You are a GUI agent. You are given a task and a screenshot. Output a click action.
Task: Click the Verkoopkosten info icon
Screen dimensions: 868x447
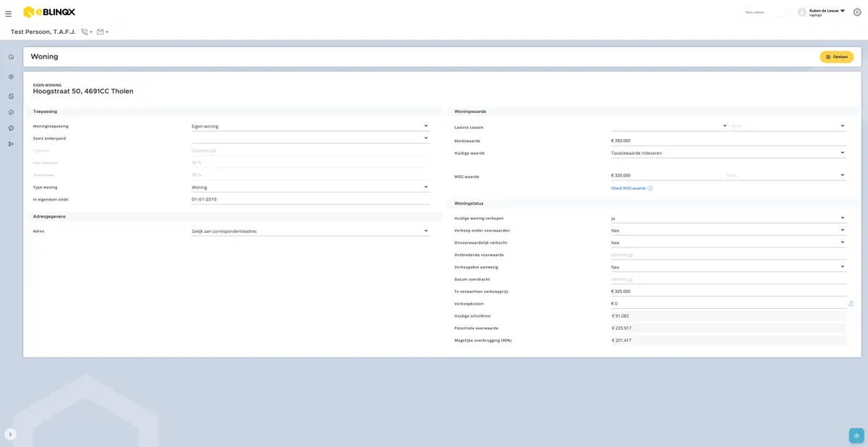click(x=851, y=304)
